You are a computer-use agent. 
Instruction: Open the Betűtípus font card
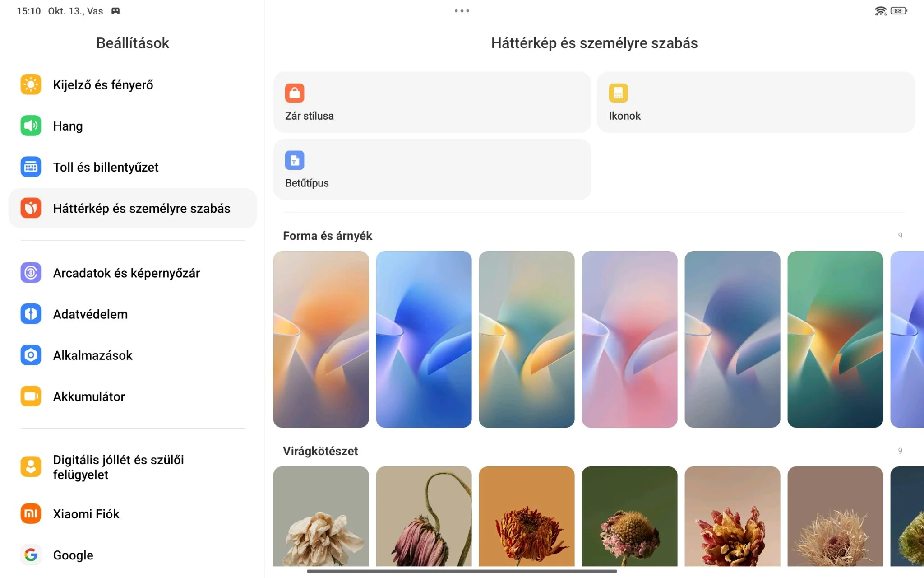tap(432, 169)
